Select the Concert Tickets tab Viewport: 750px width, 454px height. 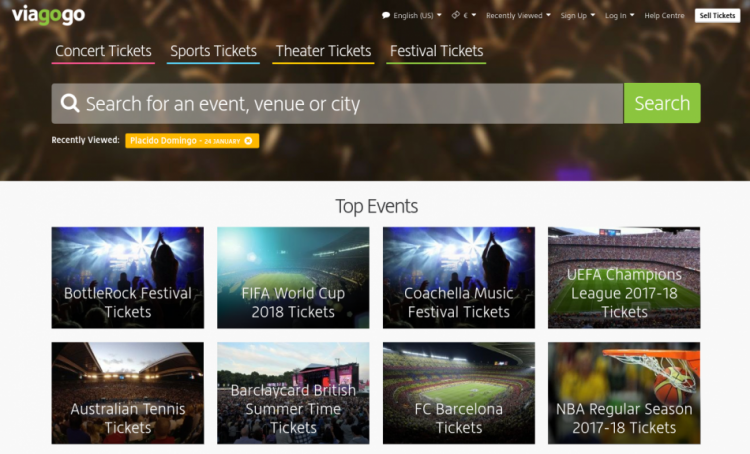pyautogui.click(x=103, y=51)
